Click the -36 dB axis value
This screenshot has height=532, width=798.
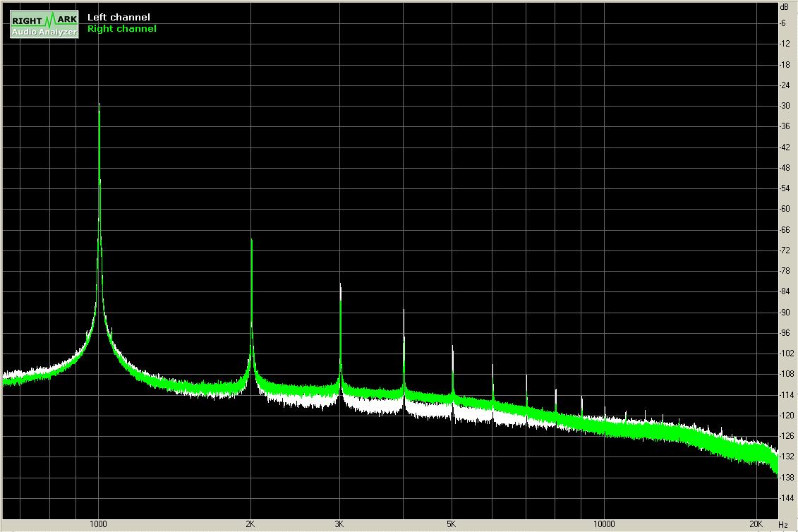[x=785, y=126]
